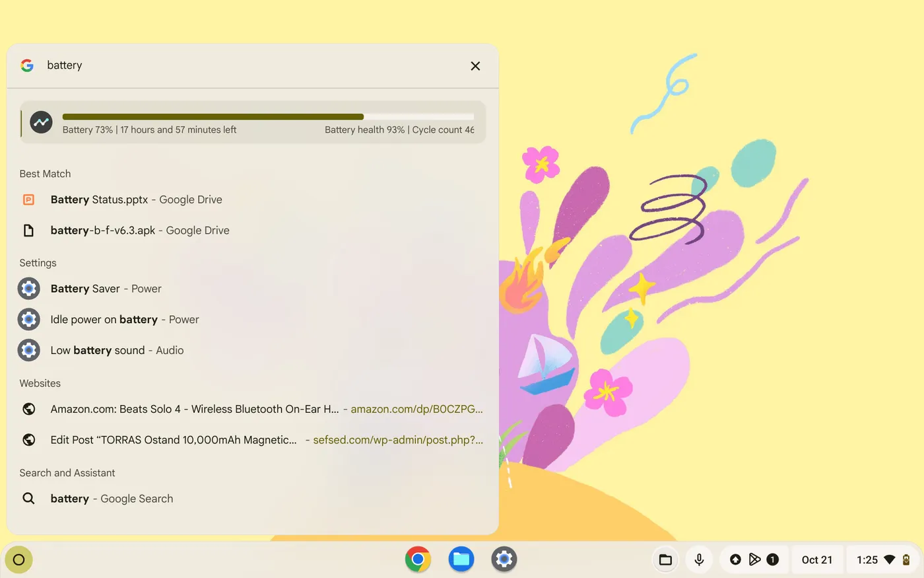Screen dimensions: 924x578
Task: Open the Files app from shelf
Action: click(461, 560)
